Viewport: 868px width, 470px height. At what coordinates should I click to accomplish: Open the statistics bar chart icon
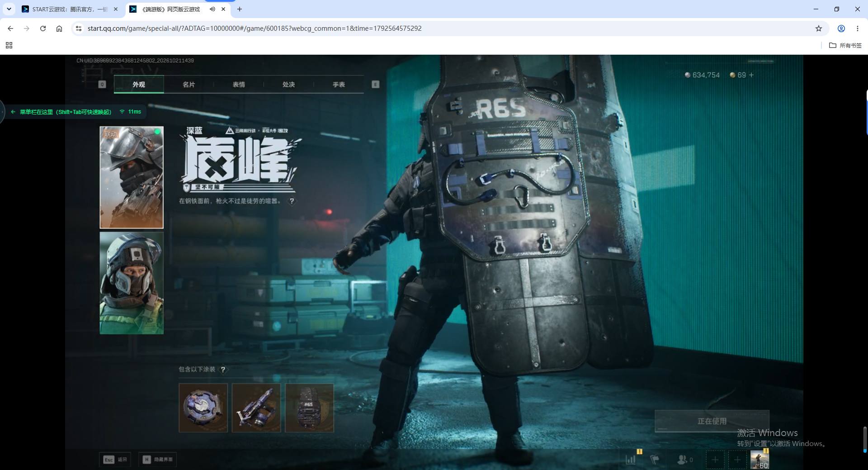(631, 460)
